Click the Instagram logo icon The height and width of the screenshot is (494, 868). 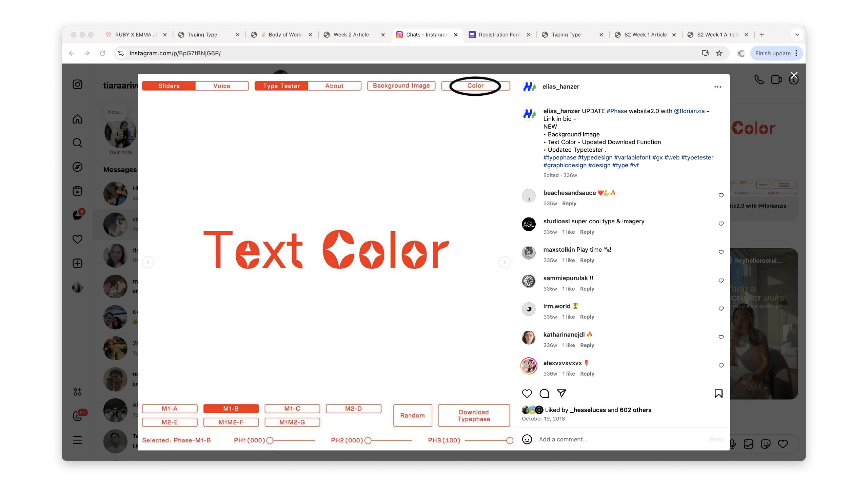click(x=77, y=84)
